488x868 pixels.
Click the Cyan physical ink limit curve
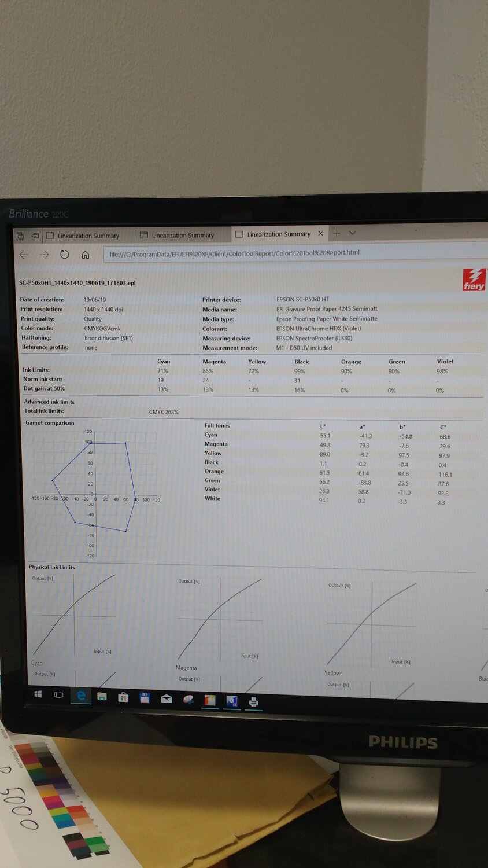point(73,615)
